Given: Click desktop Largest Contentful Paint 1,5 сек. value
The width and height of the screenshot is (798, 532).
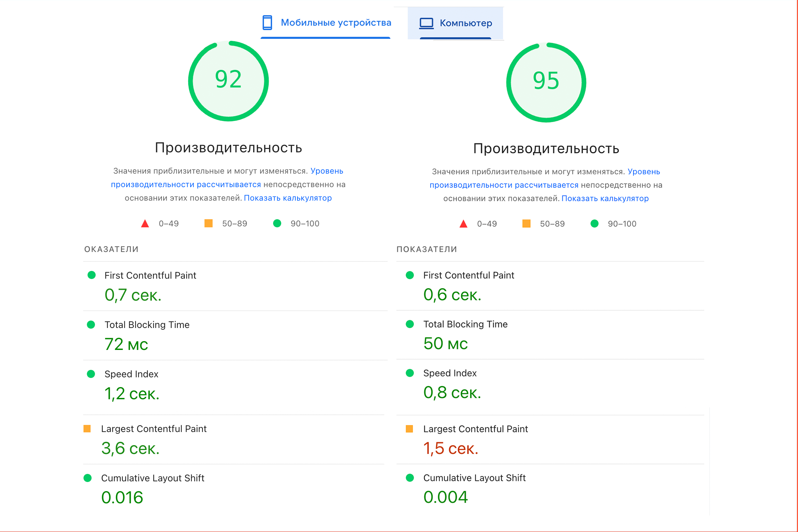Looking at the screenshot, I should 451,449.
